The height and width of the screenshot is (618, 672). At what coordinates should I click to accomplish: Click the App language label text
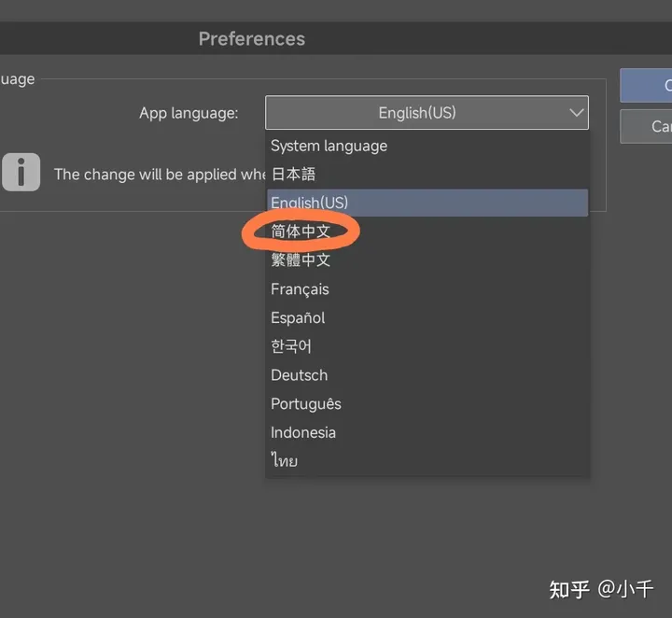click(189, 113)
